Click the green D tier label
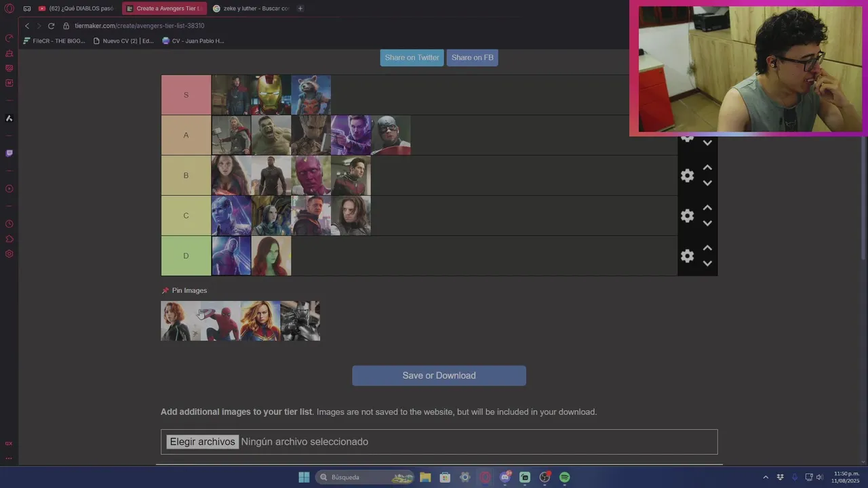This screenshot has width=868, height=488. click(186, 256)
